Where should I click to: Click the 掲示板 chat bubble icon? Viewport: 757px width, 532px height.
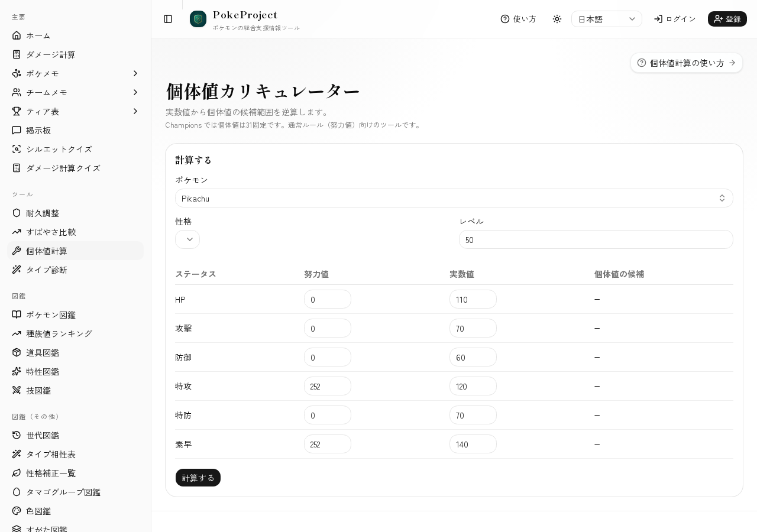(x=17, y=130)
